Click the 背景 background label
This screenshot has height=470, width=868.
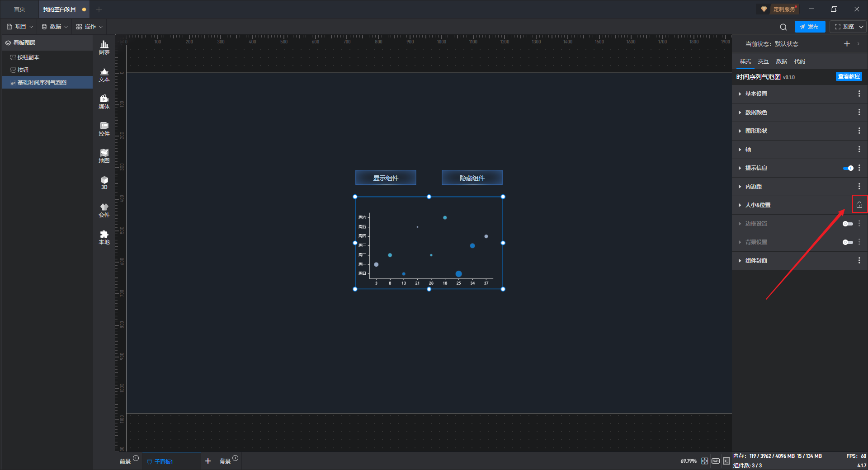225,461
